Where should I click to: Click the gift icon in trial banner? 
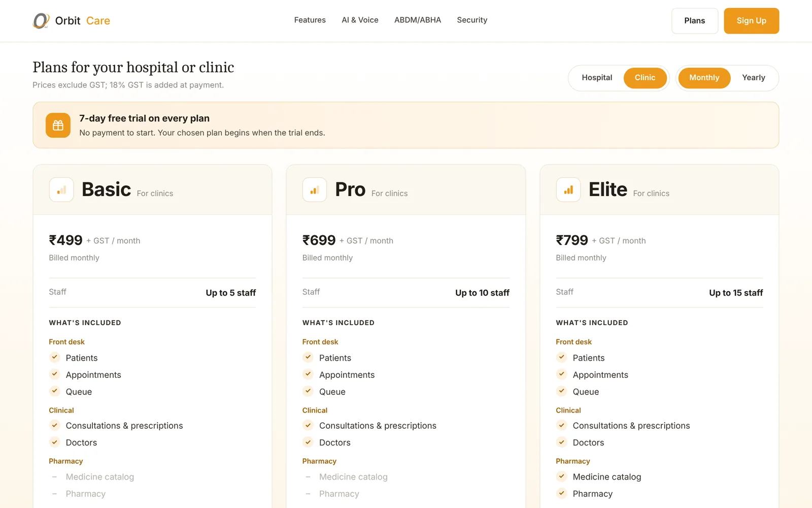pyautogui.click(x=58, y=125)
